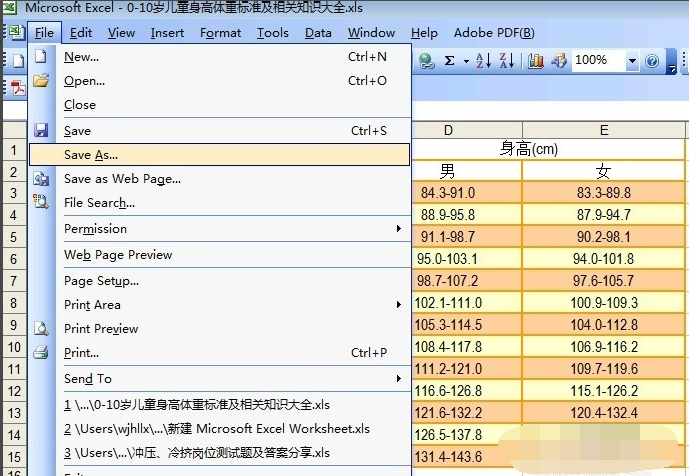
Task: Click cell with value 131.4-143.6
Action: click(x=467, y=457)
